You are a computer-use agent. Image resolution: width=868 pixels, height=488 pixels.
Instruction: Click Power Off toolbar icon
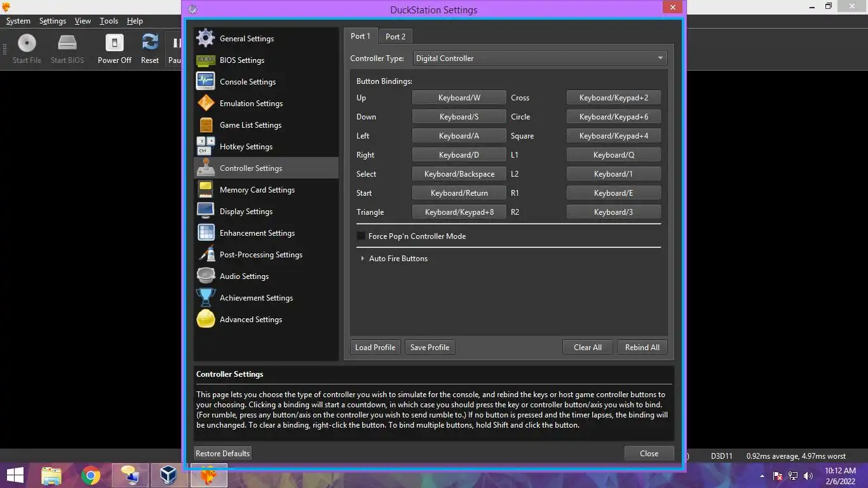pyautogui.click(x=114, y=43)
